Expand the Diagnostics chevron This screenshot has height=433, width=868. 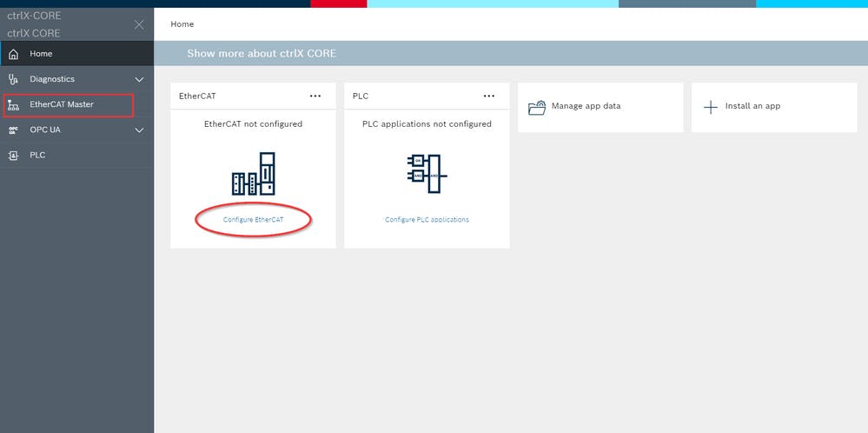tap(140, 80)
